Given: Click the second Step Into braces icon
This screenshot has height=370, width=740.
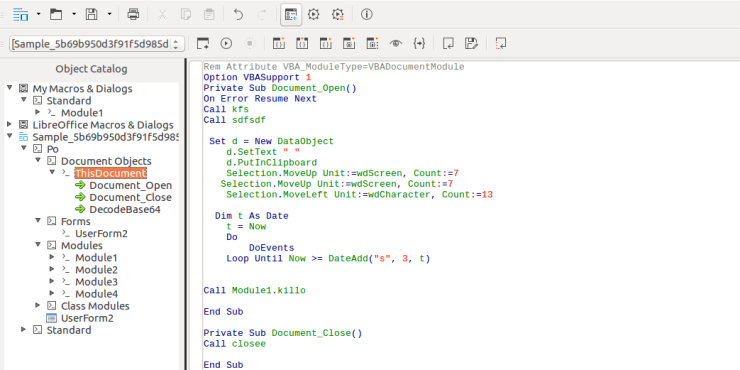Looking at the screenshot, I should pyautogui.click(x=302, y=43).
